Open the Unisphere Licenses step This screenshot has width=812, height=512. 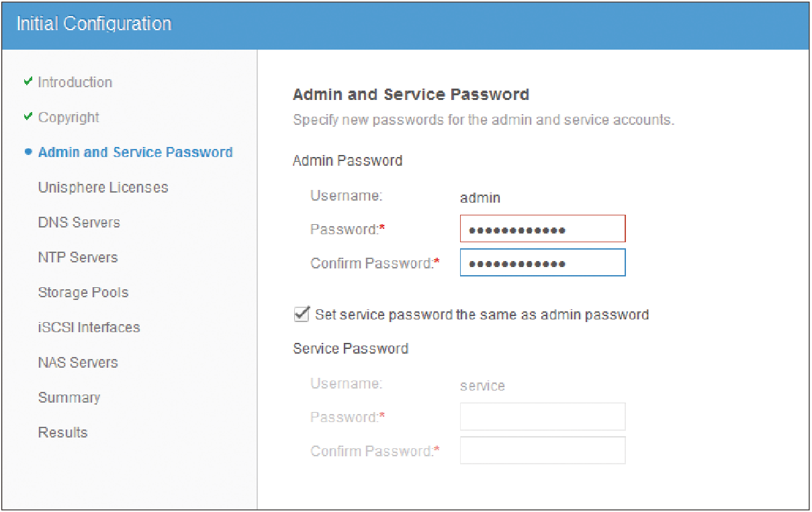103,187
